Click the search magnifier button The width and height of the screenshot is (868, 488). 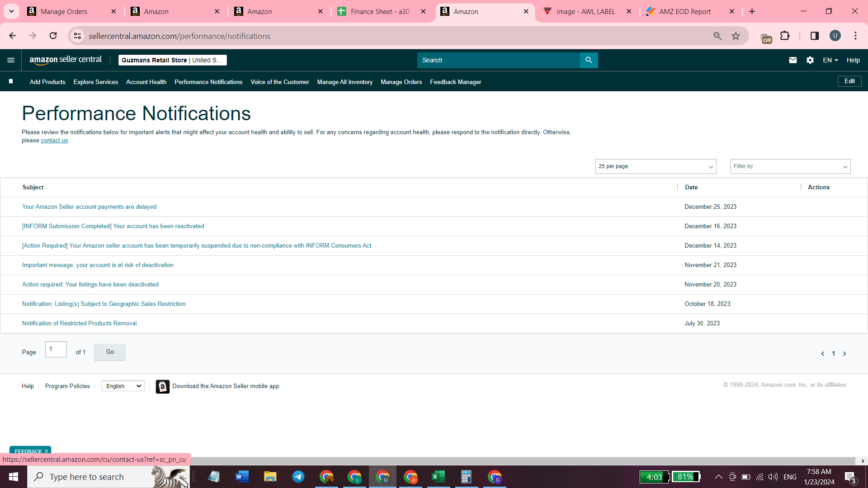[589, 60]
